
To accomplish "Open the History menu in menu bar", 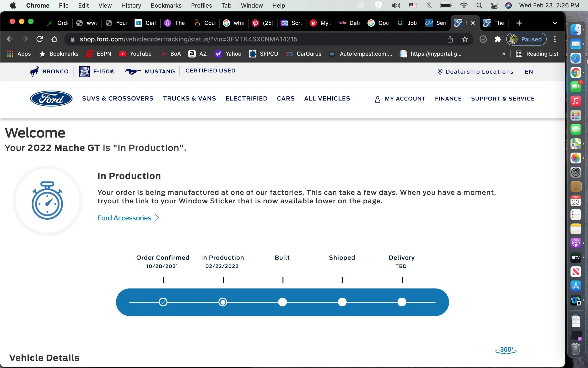I will point(131,5).
